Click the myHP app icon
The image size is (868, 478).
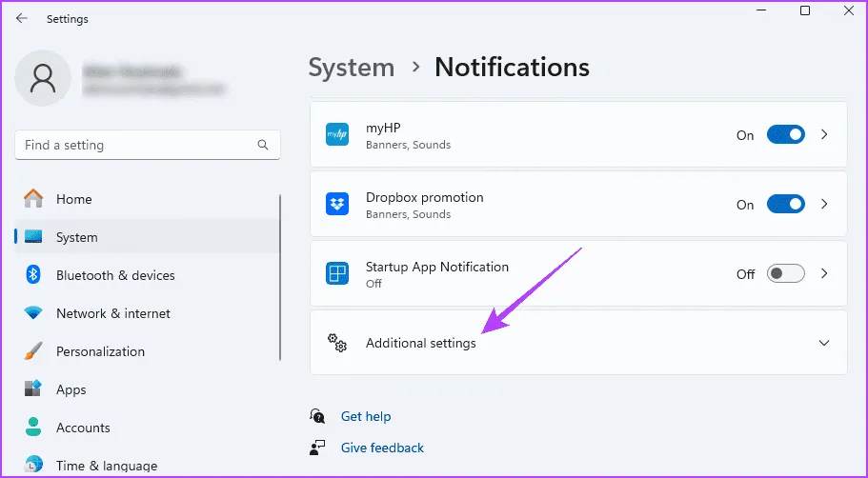(x=337, y=135)
